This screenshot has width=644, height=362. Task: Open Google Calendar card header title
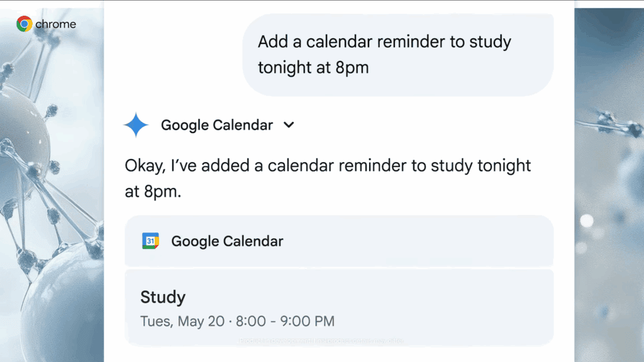pyautogui.click(x=227, y=241)
